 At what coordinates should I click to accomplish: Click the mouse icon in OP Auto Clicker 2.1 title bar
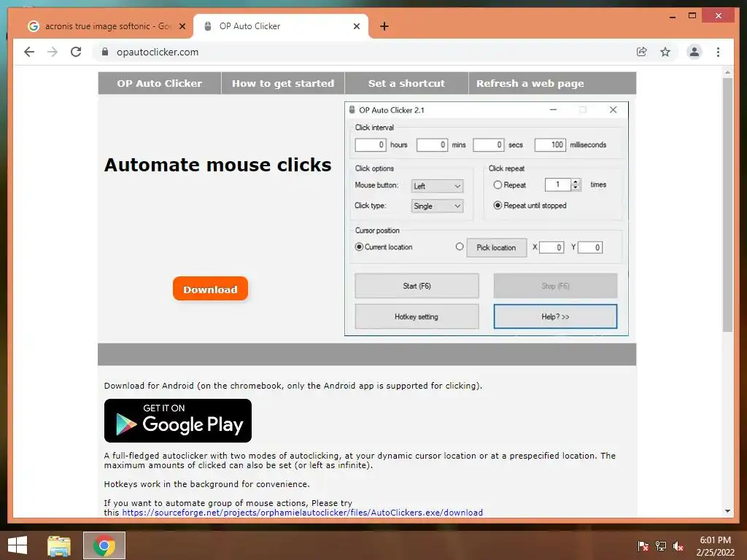tap(352, 110)
